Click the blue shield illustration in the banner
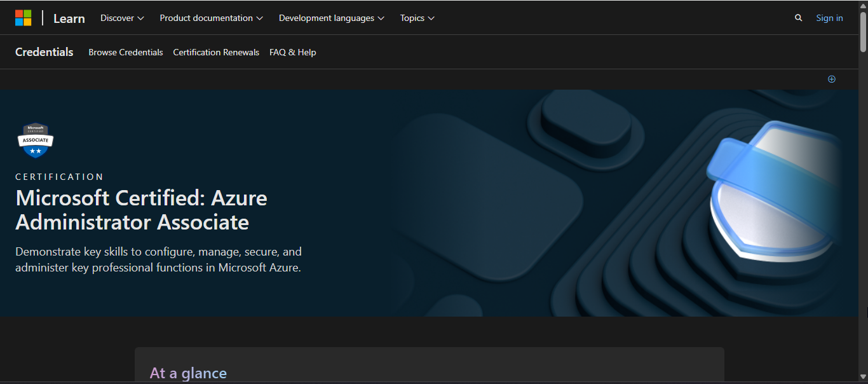Image resolution: width=868 pixels, height=384 pixels. pyautogui.click(x=772, y=191)
